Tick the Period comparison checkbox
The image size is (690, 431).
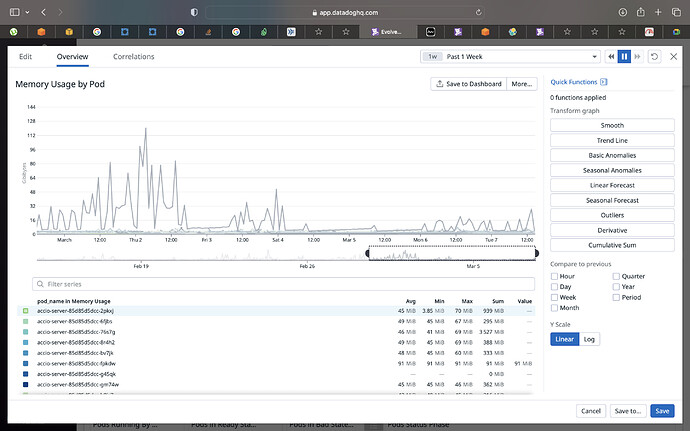coord(616,297)
